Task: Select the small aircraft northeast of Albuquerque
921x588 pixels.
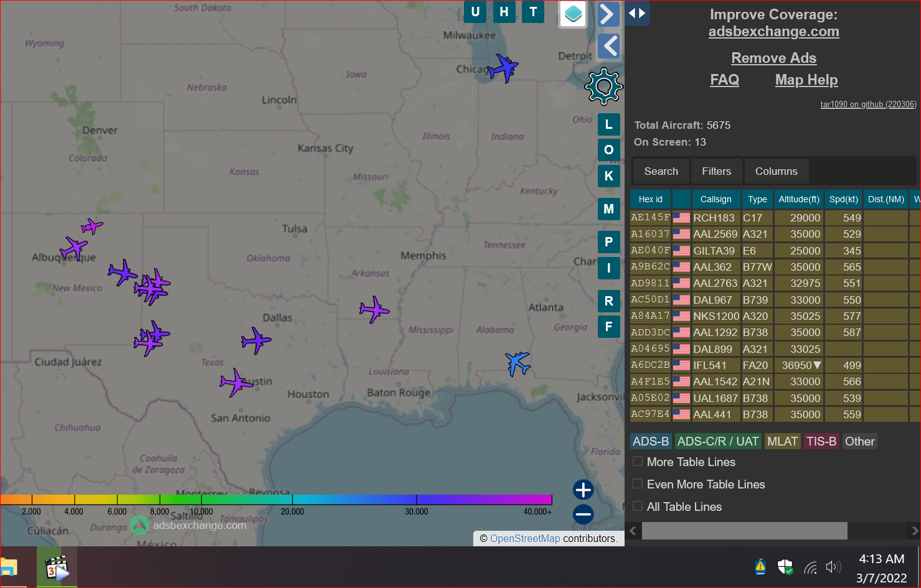Action: click(92, 226)
